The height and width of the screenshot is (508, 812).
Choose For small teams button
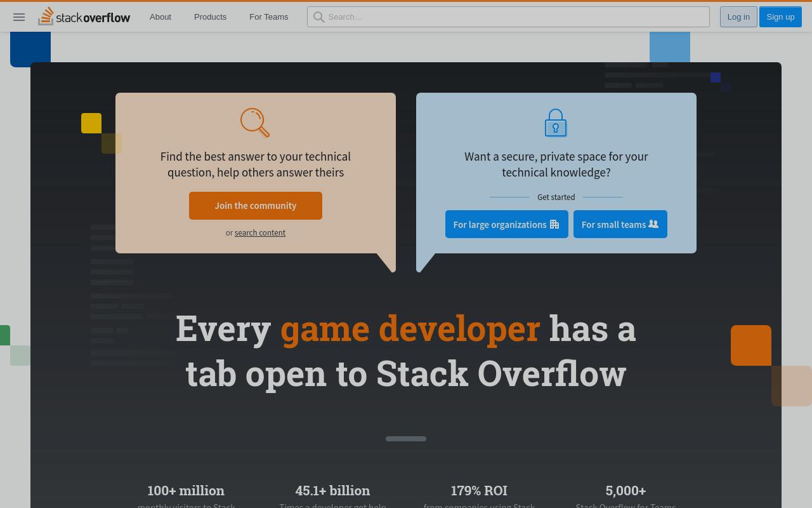coord(620,224)
